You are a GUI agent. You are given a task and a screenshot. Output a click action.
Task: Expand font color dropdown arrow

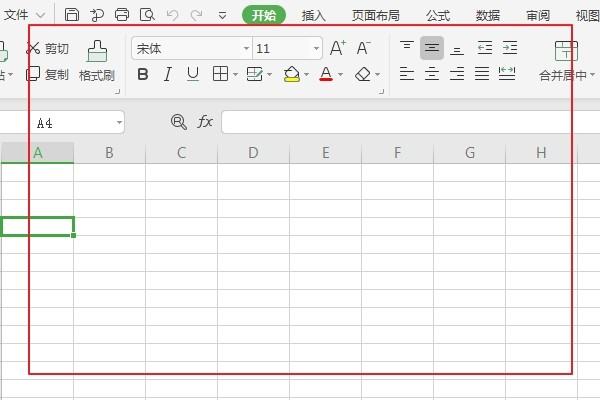340,74
